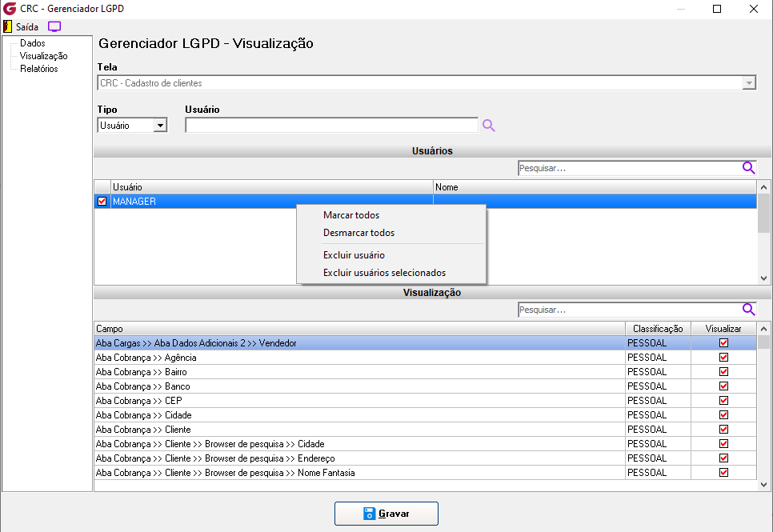
Task: Click the Usuários Pesquisar search field
Action: (x=630, y=168)
